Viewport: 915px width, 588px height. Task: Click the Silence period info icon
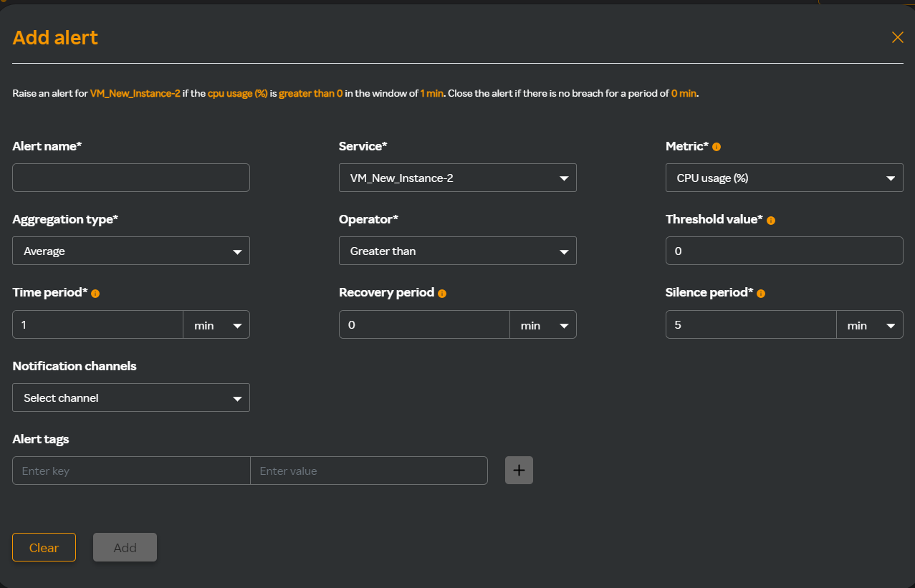[x=761, y=294]
